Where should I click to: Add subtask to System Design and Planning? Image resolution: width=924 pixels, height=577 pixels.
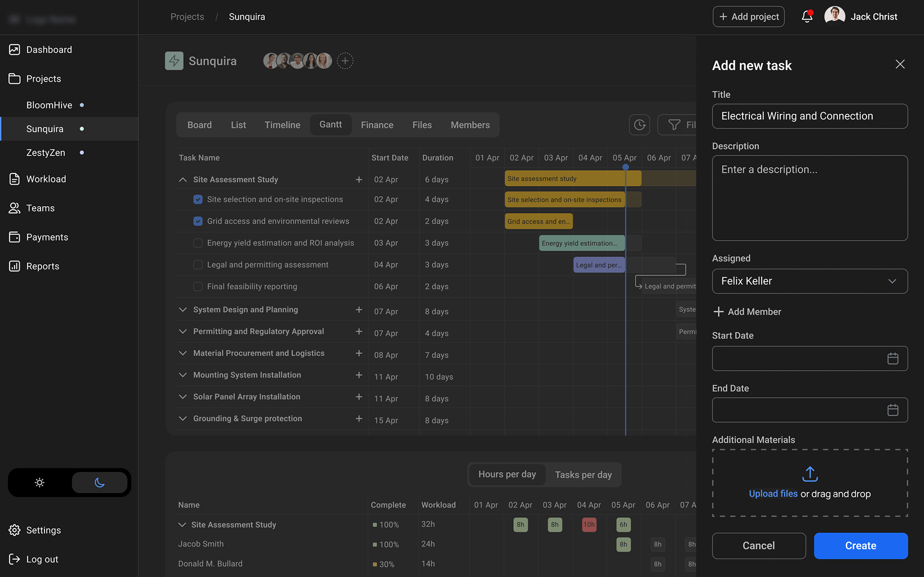tap(359, 309)
